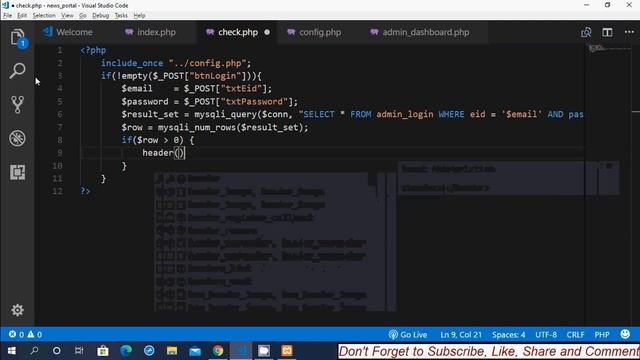Click $email variable on line 4

pos(137,89)
